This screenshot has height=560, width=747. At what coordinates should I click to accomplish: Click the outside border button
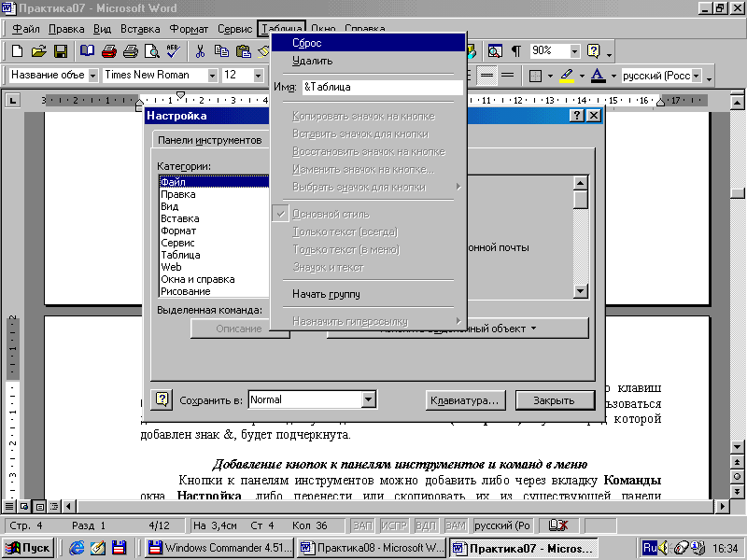point(535,76)
